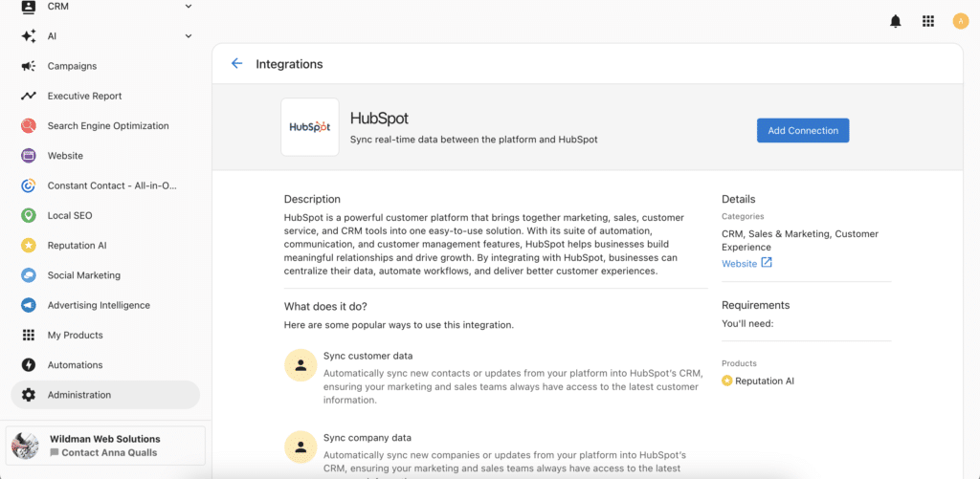Click the Sync customer data heading
This screenshot has height=479, width=980.
pyautogui.click(x=368, y=356)
